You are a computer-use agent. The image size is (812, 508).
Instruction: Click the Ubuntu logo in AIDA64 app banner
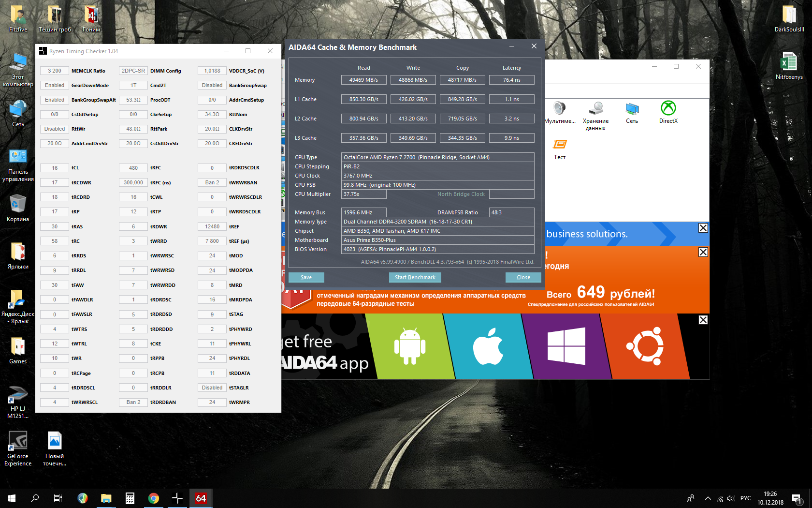pos(645,346)
